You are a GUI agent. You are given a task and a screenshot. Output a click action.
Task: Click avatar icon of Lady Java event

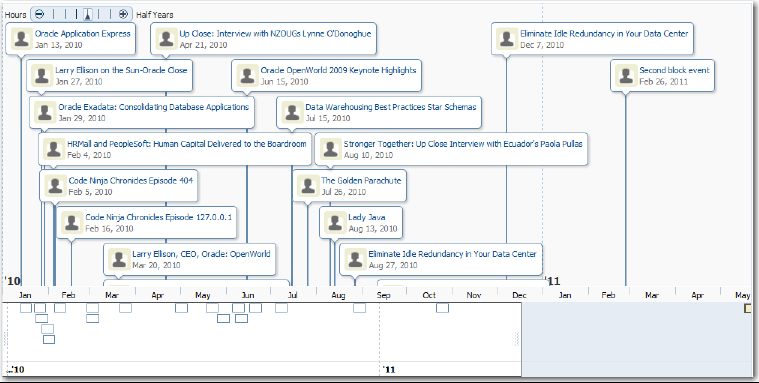[335, 223]
